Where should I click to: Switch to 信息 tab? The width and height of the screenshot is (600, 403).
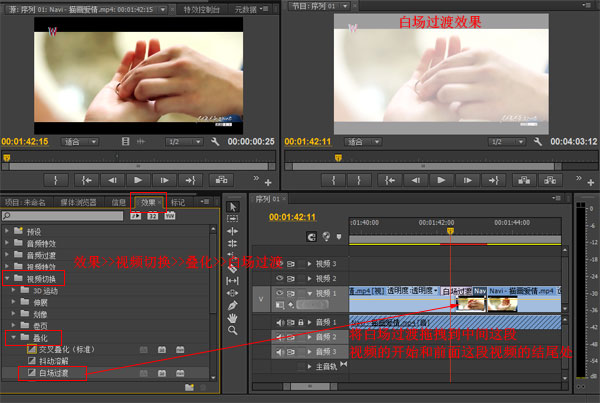pyautogui.click(x=119, y=202)
